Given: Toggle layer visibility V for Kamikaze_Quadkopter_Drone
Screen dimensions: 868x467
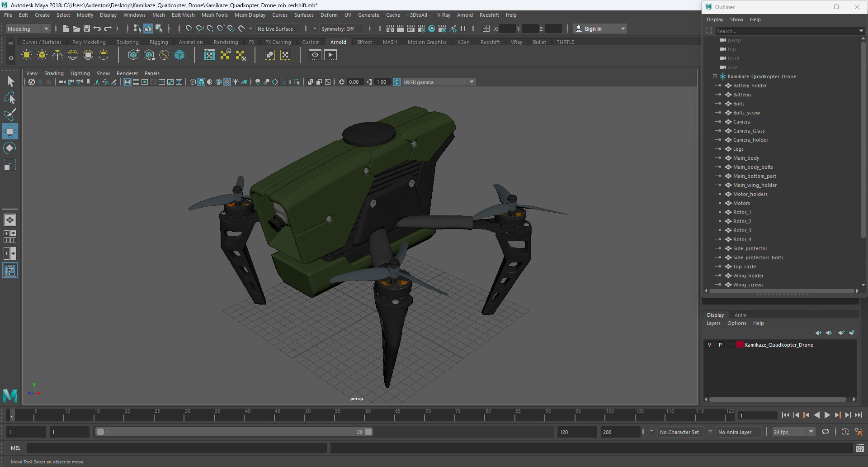Looking at the screenshot, I should coord(710,345).
